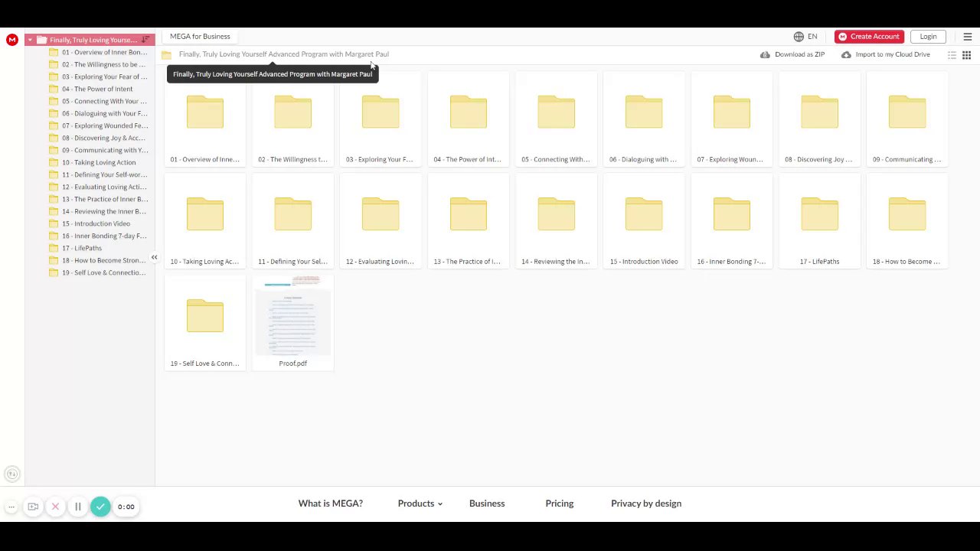Open the hamburger menu icon
The image size is (980, 551).
pyautogui.click(x=967, y=37)
